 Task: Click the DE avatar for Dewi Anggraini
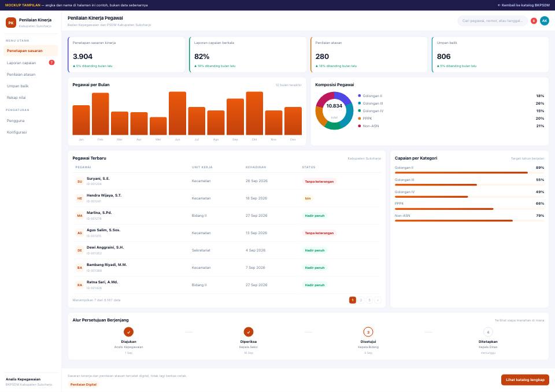80,250
